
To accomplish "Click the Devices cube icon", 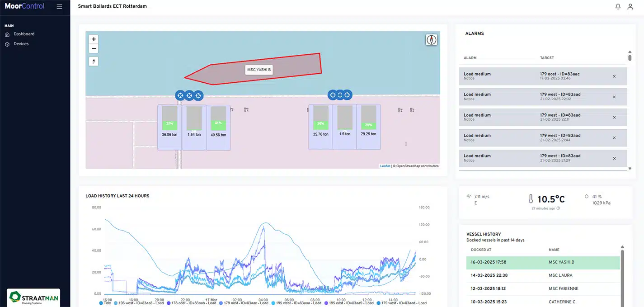I will (7, 44).
